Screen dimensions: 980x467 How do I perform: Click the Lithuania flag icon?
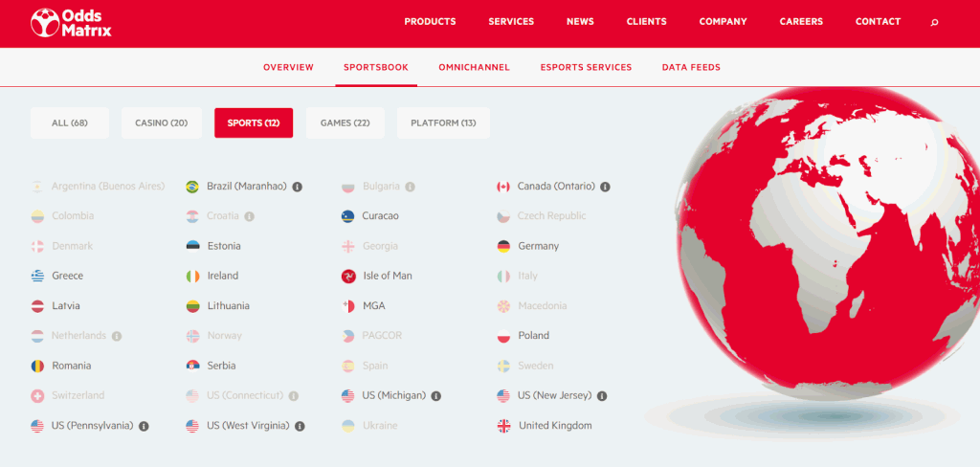tap(192, 306)
